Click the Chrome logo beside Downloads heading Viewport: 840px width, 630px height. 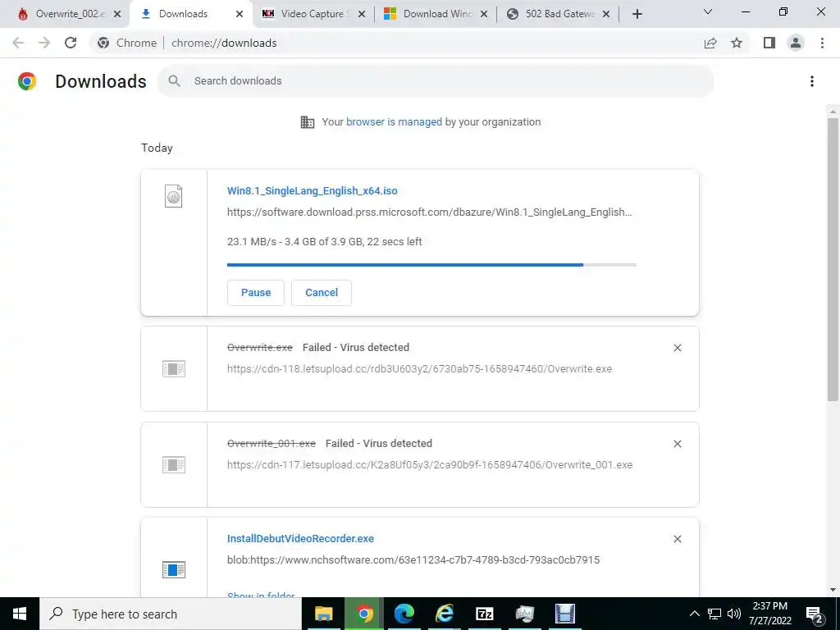(27, 81)
